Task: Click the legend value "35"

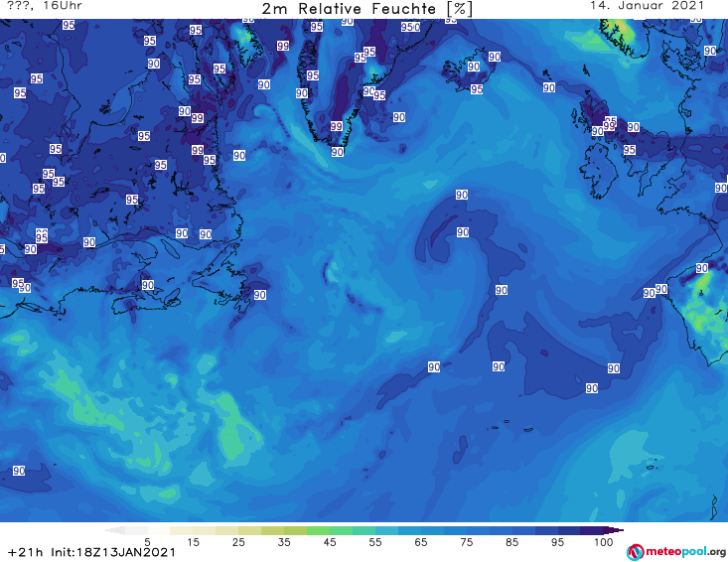Action: click(284, 542)
